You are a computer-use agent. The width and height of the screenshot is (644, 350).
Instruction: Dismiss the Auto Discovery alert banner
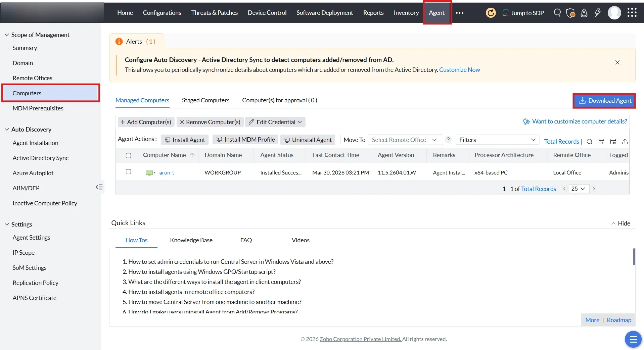pyautogui.click(x=617, y=62)
